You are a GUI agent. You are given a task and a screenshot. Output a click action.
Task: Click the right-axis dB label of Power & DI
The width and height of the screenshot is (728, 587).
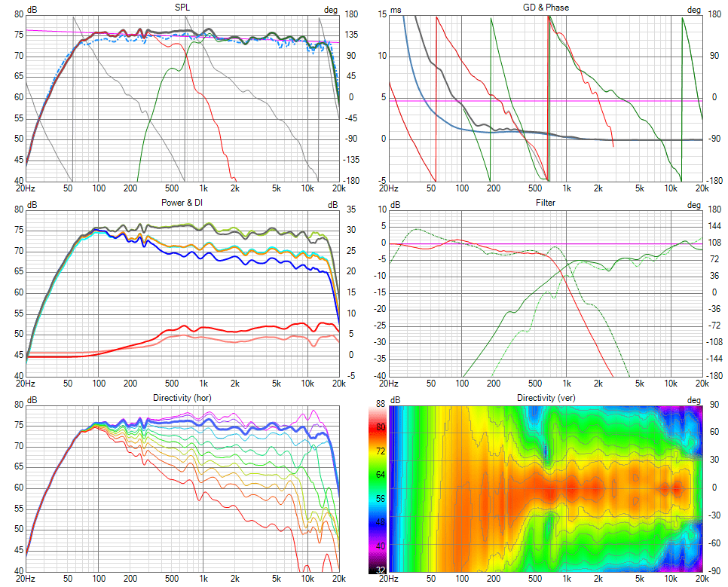pos(333,205)
